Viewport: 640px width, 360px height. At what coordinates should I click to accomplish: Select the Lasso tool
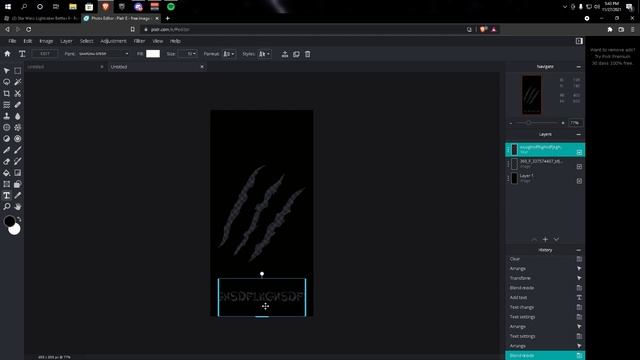7,82
